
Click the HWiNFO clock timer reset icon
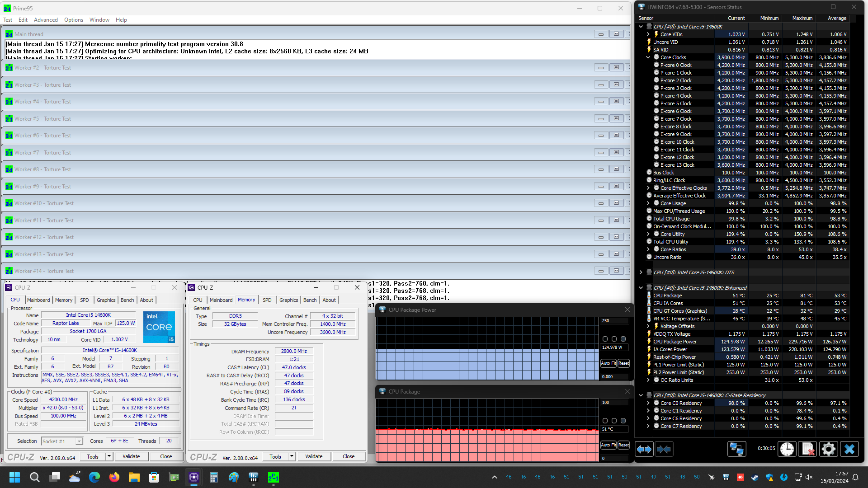pos(787,449)
